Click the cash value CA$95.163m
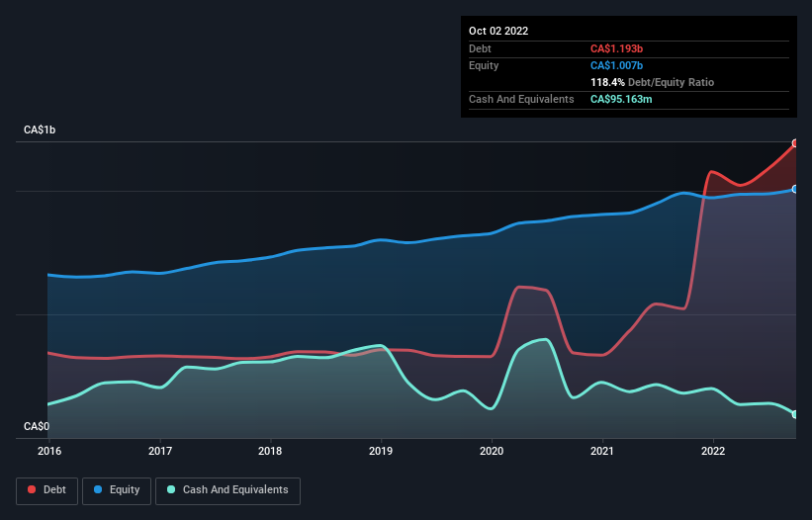 (x=621, y=99)
